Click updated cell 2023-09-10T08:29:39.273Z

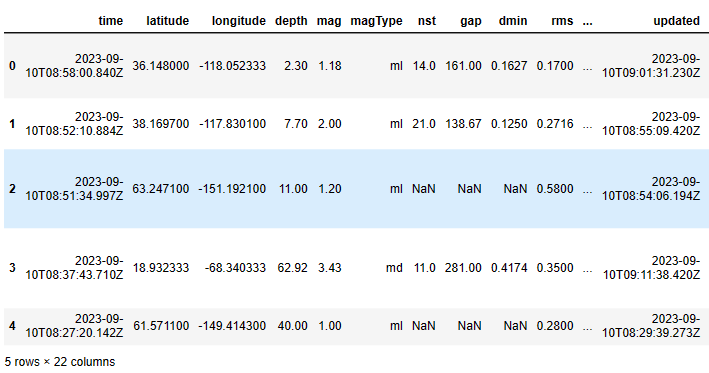click(x=651, y=326)
